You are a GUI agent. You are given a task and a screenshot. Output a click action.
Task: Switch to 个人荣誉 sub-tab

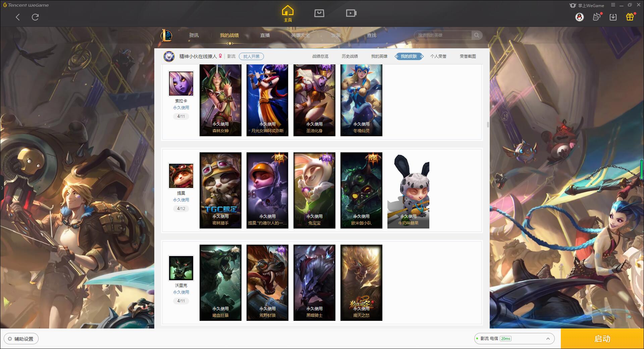coord(438,56)
